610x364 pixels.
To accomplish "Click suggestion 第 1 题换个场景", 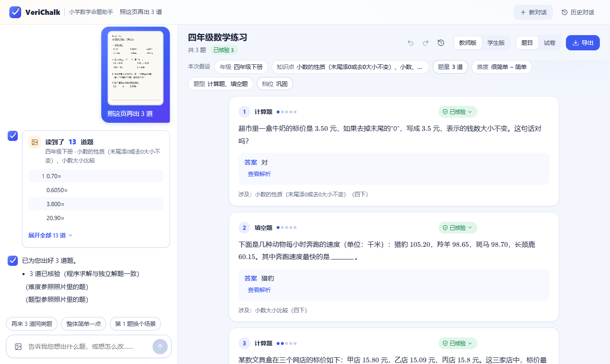I will point(135,324).
